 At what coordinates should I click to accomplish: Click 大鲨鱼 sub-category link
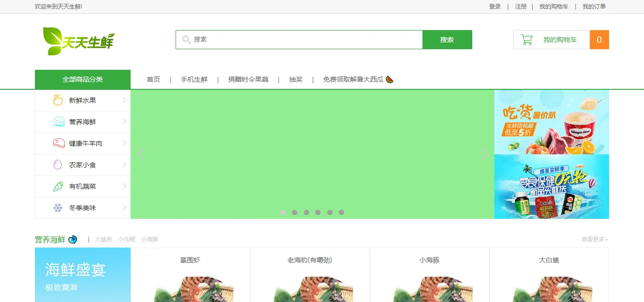(103, 239)
